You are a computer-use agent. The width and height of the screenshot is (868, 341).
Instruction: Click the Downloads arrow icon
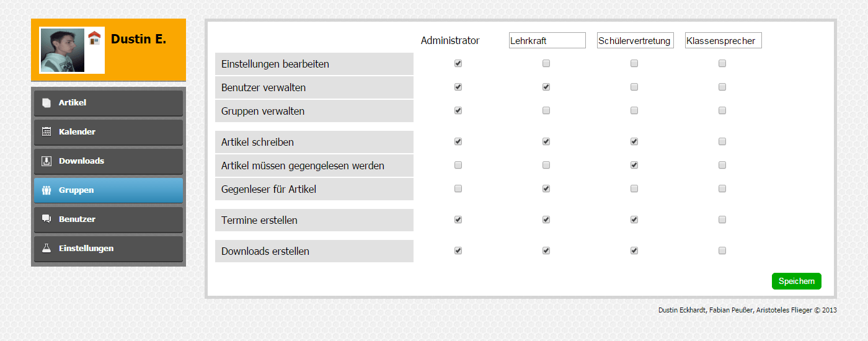pyautogui.click(x=46, y=161)
